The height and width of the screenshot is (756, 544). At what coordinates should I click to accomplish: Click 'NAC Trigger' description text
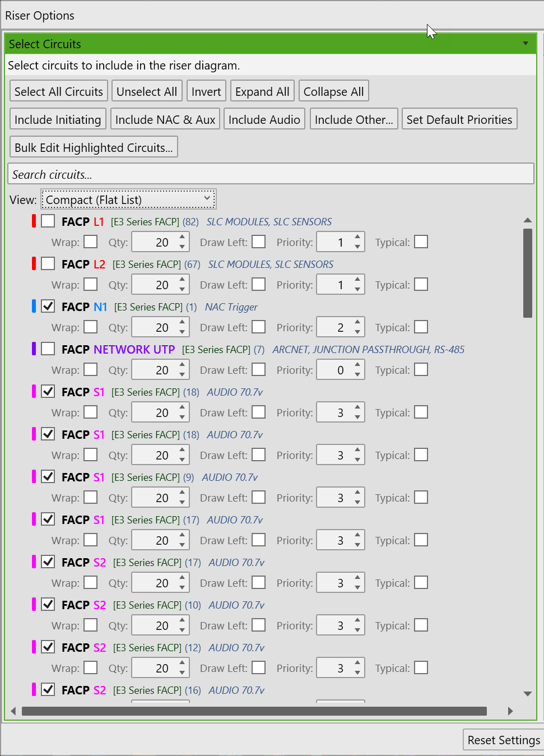[x=231, y=307]
